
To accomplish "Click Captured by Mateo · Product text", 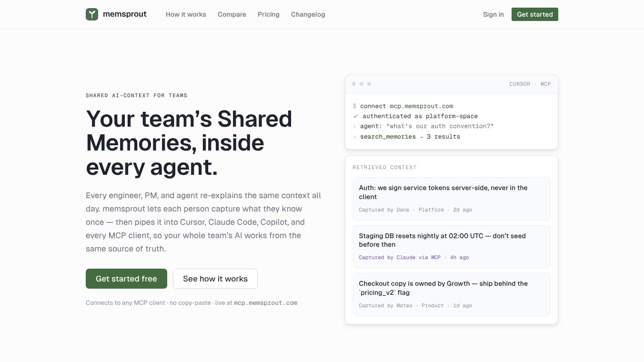I will tap(415, 305).
